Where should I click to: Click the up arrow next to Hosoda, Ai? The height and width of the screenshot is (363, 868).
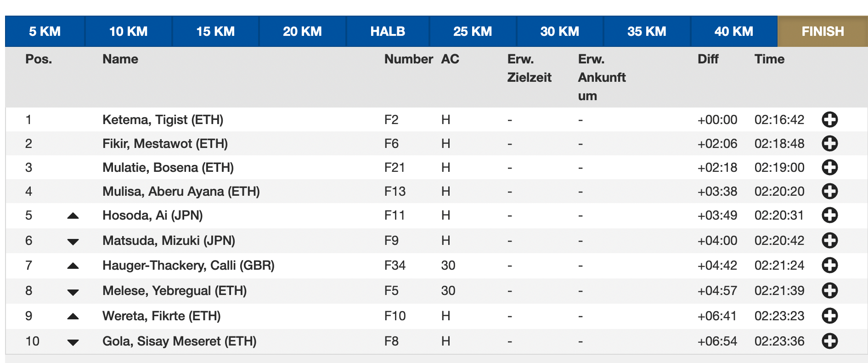pos(73,216)
